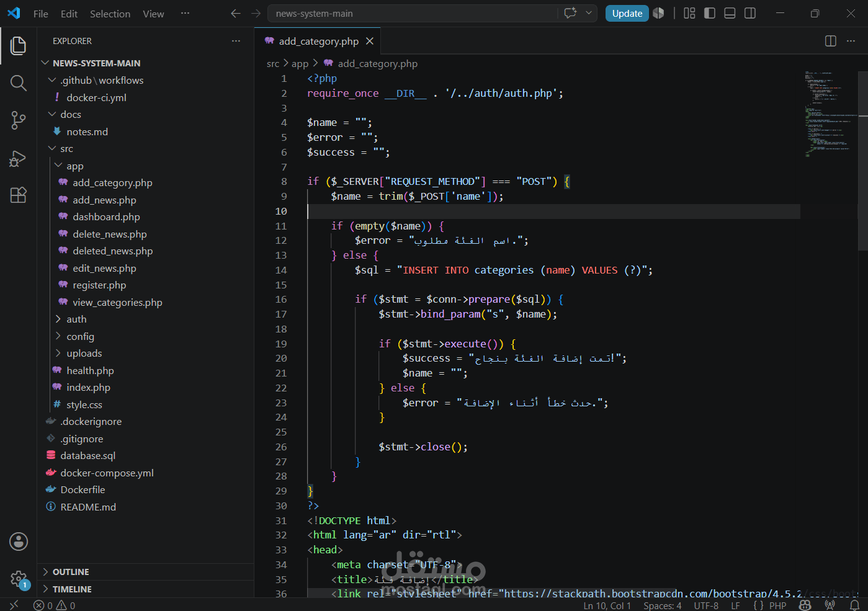Go forward using the right arrow
868x611 pixels.
pos(256,13)
